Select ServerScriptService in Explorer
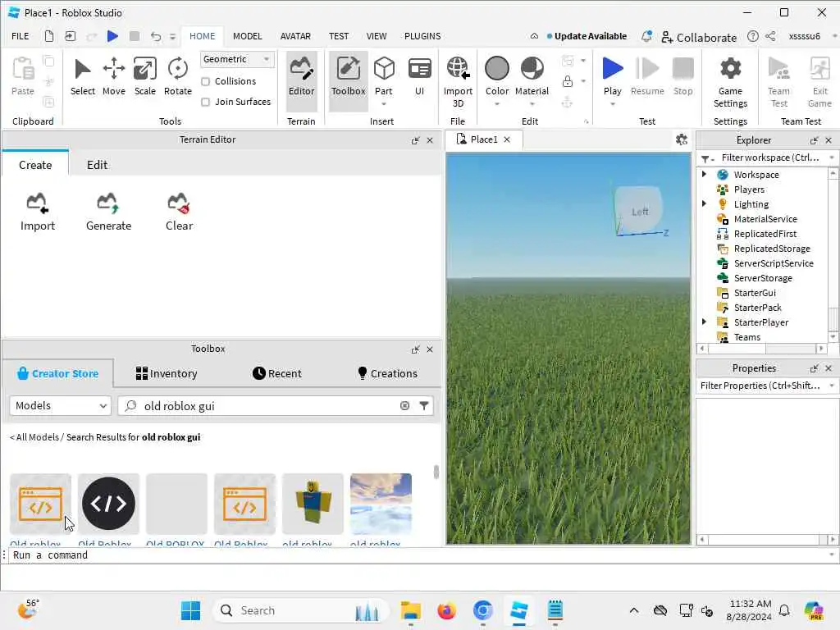This screenshot has width=840, height=630. pos(773,263)
